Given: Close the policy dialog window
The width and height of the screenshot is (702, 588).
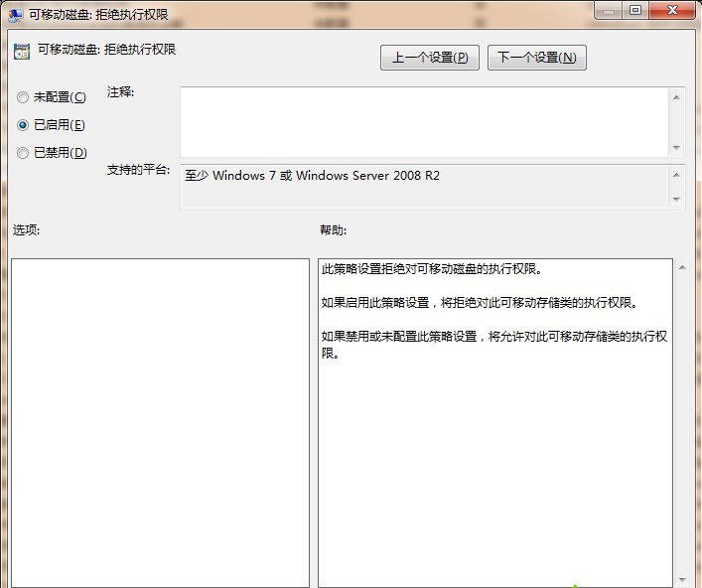Looking at the screenshot, I should click(x=672, y=11).
